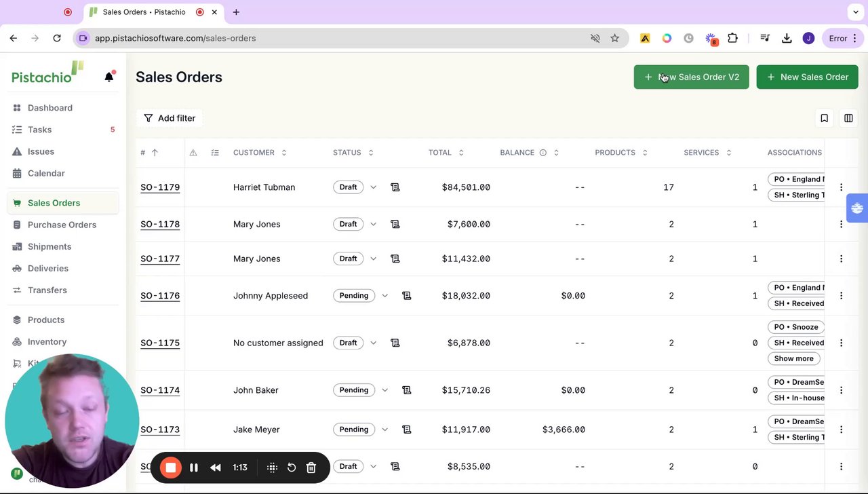Open sales order SO-1176 link
Screen dimensions: 868x494
[x=160, y=296]
